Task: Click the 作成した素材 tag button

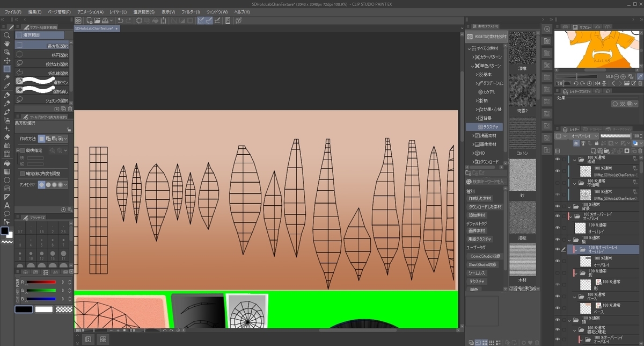Action: pyautogui.click(x=480, y=198)
